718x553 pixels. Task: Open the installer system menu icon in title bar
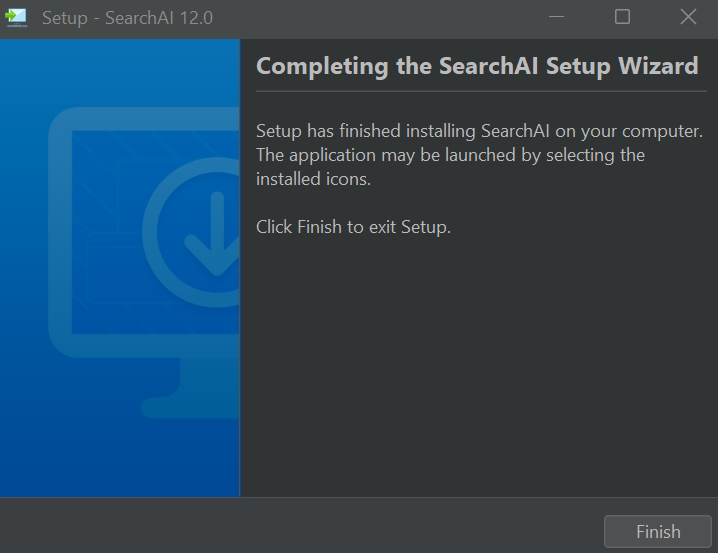tap(16, 18)
